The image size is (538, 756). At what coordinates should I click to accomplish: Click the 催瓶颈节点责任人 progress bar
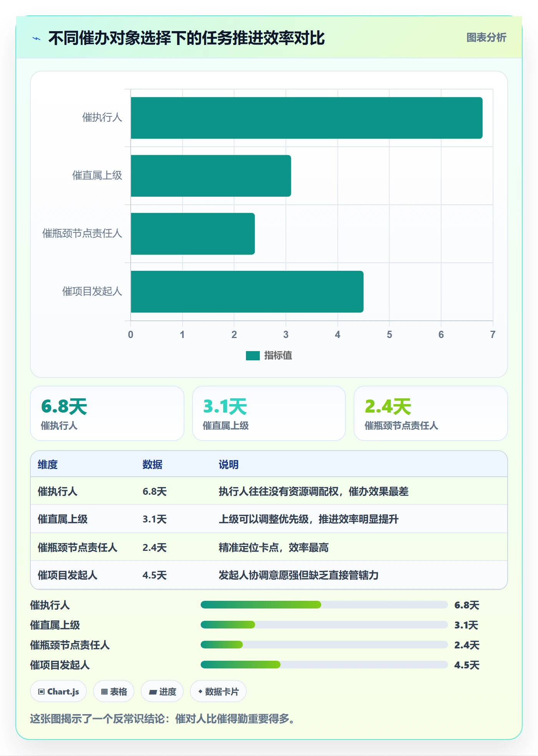[x=324, y=645]
